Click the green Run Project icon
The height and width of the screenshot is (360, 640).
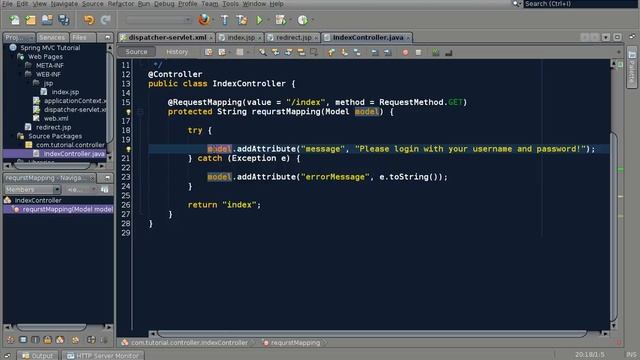click(x=259, y=20)
